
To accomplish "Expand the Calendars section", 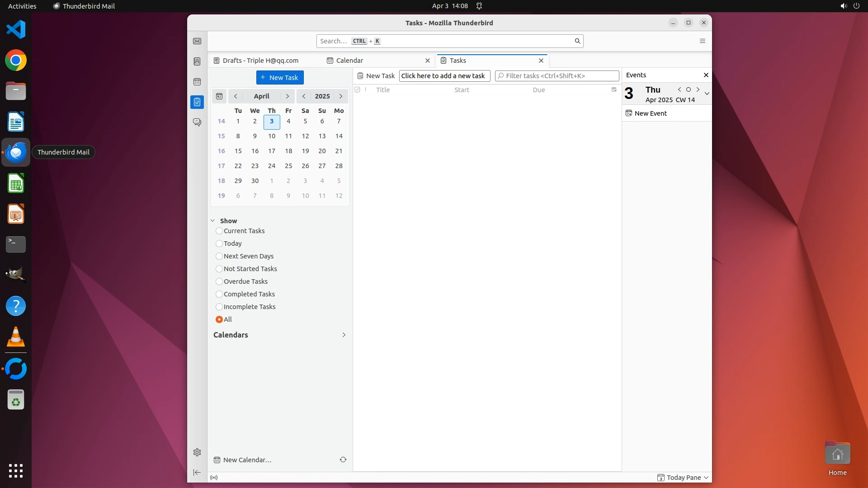I will (x=344, y=335).
